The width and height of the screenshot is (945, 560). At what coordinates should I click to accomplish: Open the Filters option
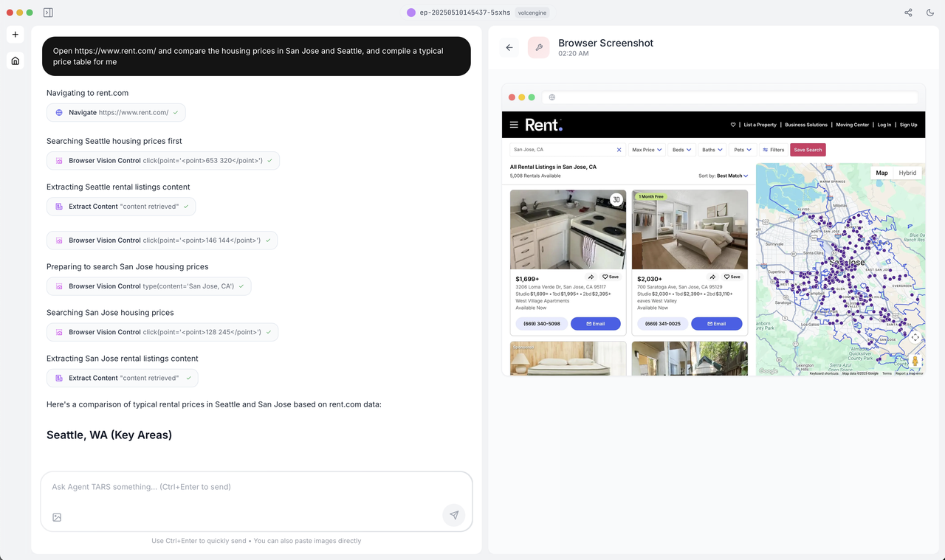(x=773, y=150)
